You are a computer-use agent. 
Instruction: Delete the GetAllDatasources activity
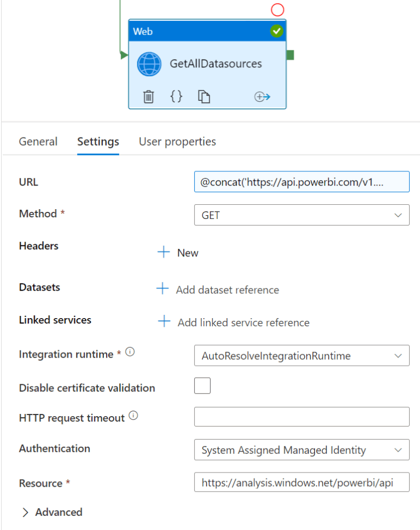point(148,96)
